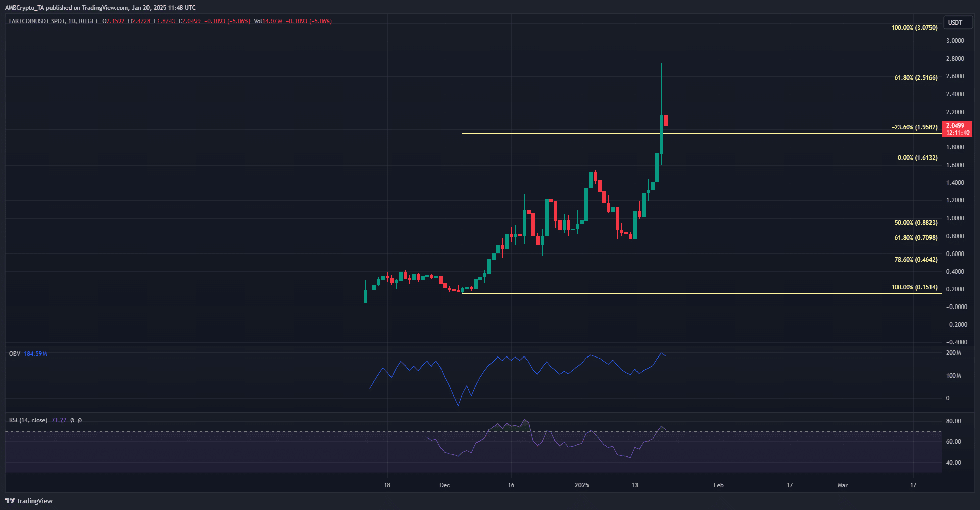Click the Dec label on the date axis
This screenshot has height=510, width=980.
click(x=444, y=485)
